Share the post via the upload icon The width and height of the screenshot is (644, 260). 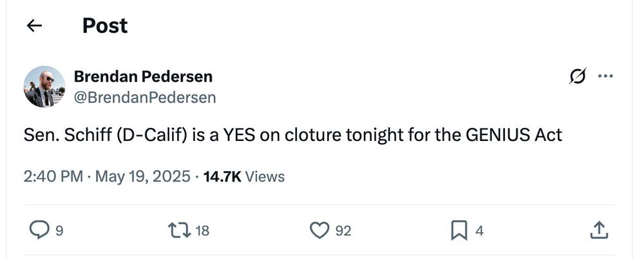tap(599, 230)
